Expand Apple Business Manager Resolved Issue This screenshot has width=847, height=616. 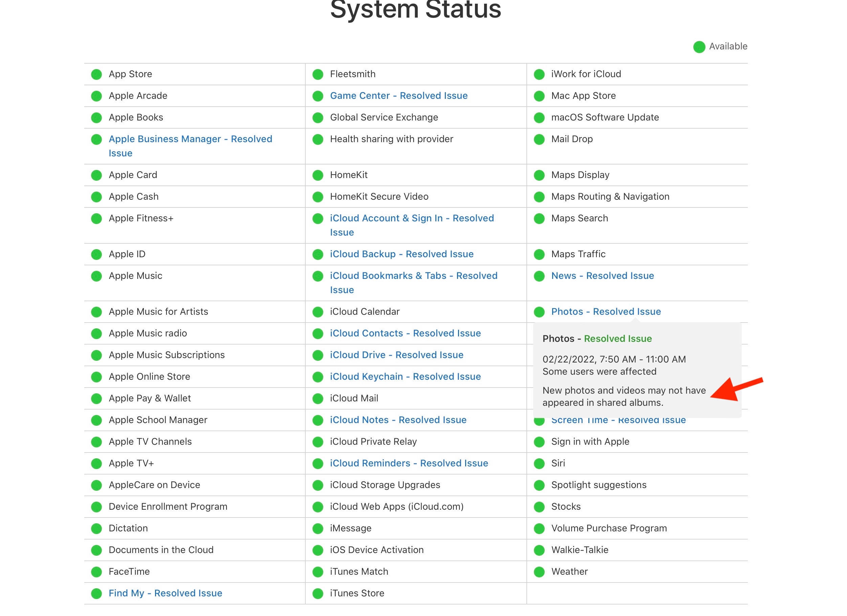tap(190, 139)
